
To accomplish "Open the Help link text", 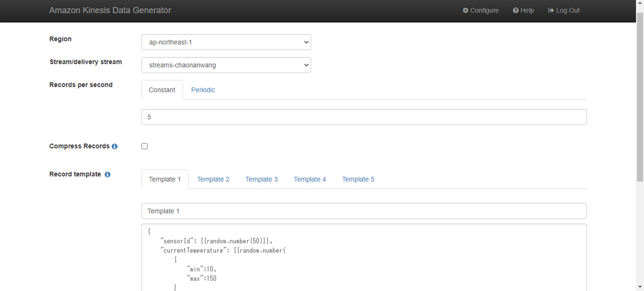I will 527,10.
